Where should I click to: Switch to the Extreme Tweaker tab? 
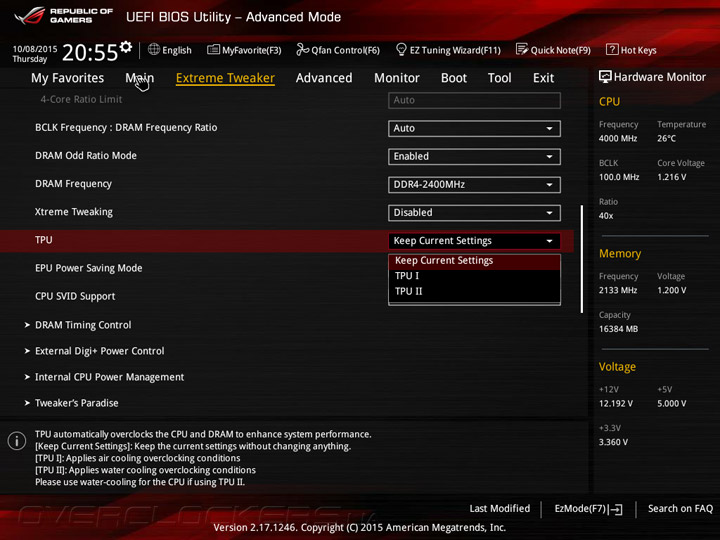pos(225,78)
